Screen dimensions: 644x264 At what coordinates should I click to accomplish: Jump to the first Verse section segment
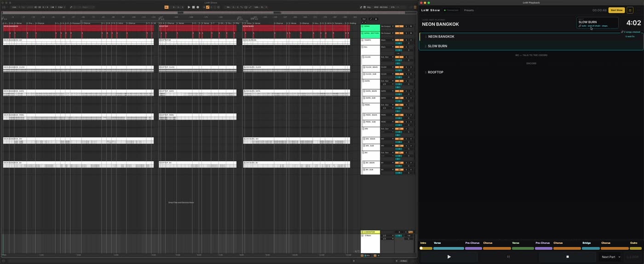(448, 248)
